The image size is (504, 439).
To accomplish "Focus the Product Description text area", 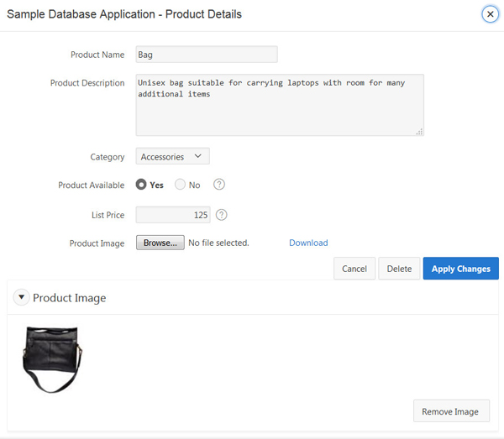I will [x=280, y=105].
